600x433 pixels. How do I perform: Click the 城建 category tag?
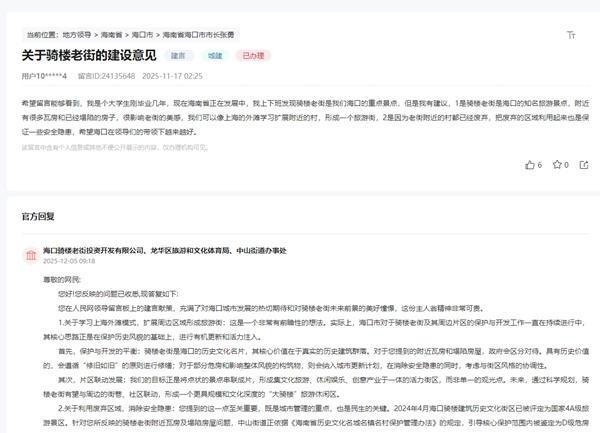click(x=215, y=56)
